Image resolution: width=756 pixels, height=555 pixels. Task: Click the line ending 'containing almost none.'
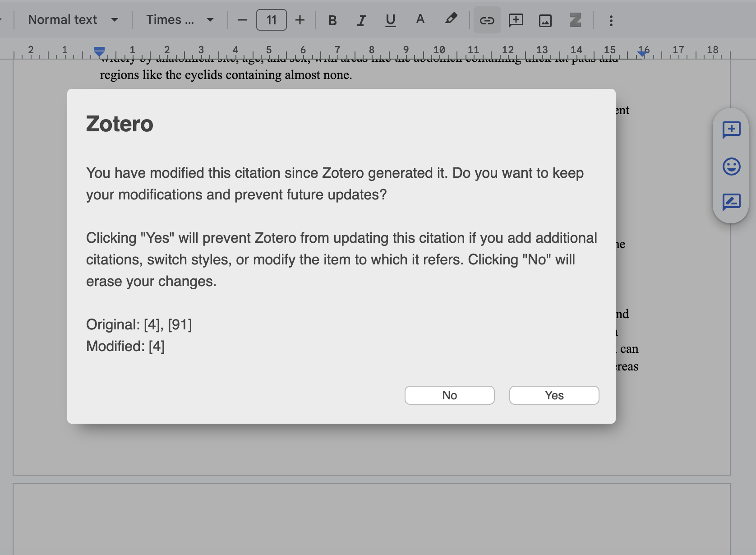[x=226, y=75]
